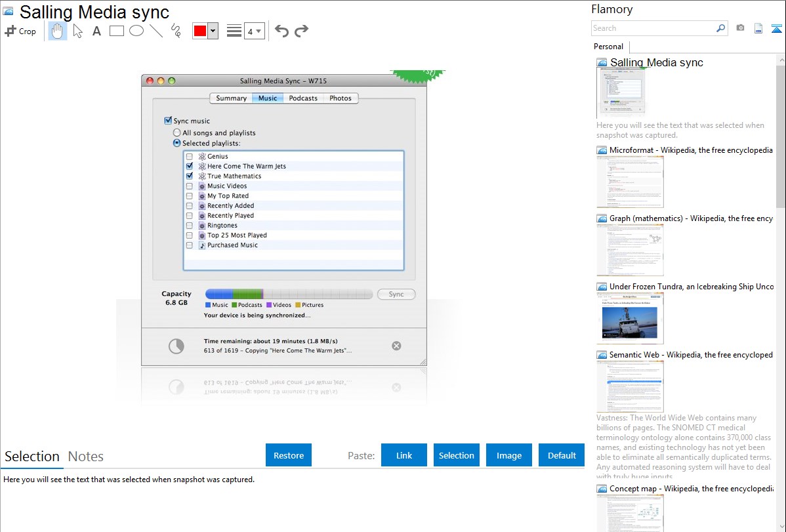The width and height of the screenshot is (786, 532).
Task: Select All songs and playlists radio
Action: tap(176, 133)
